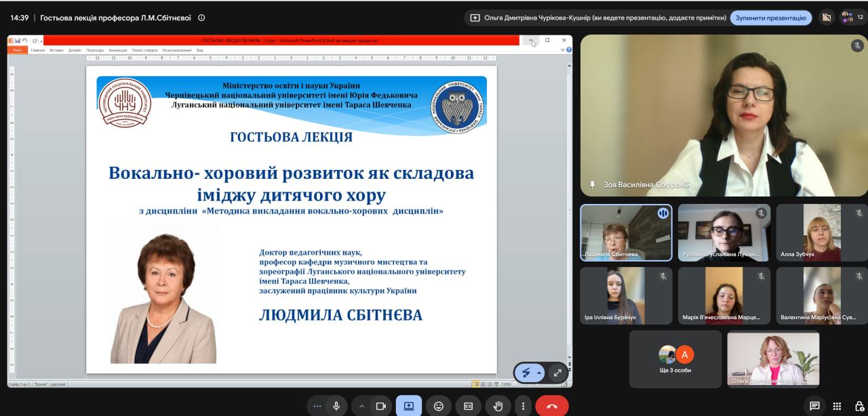Toggle closed captions (CC)
Image resolution: width=868 pixels, height=416 pixels.
(x=468, y=406)
